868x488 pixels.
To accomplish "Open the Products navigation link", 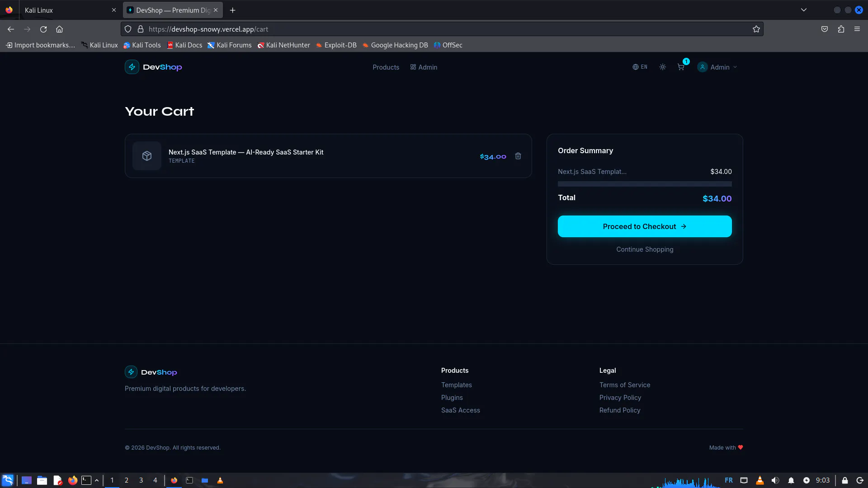I will 386,67.
